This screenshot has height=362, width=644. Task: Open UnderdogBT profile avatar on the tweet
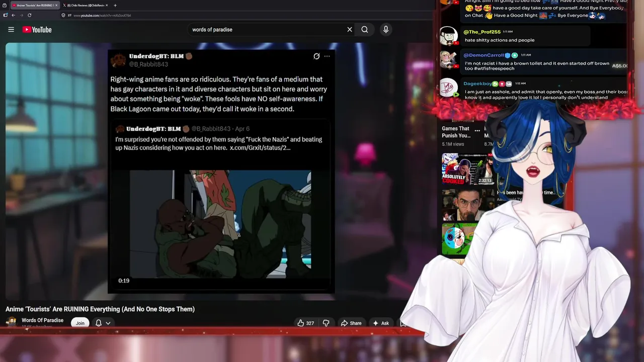[x=118, y=61]
